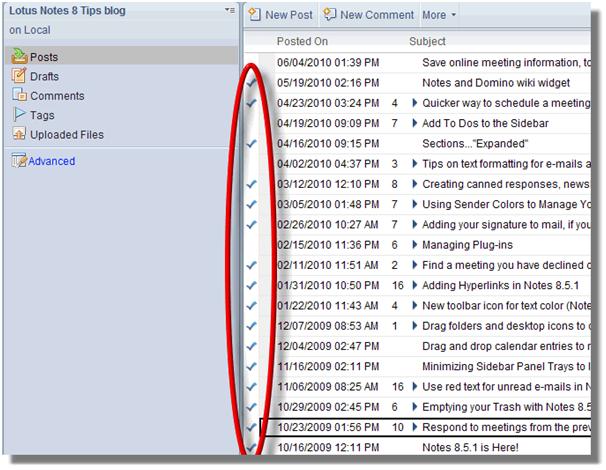Select Comments in the navigator
The width and height of the screenshot is (606, 470).
pyautogui.click(x=57, y=96)
